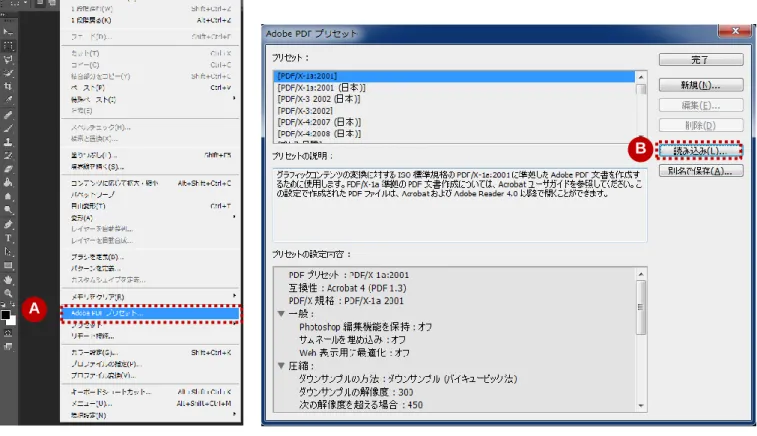Open the black foreground color swatch
Screen dimensions: 757x436
click(x=5, y=315)
